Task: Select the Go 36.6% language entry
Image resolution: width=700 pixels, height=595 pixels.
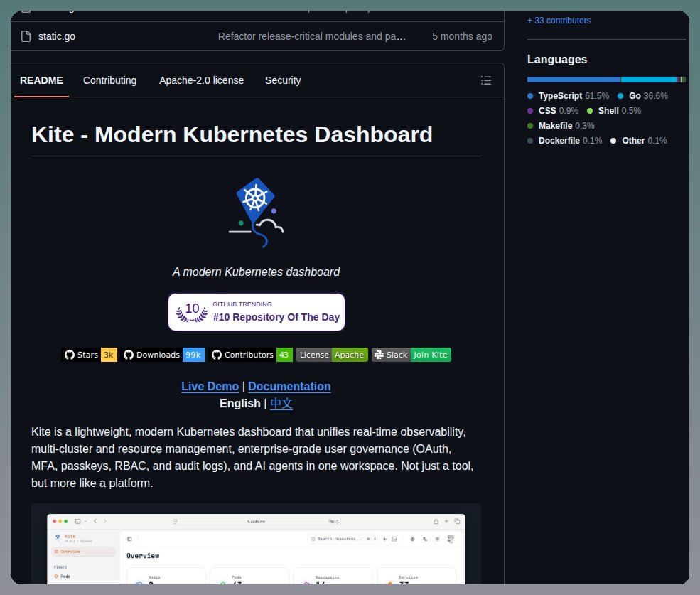Action: tap(642, 96)
